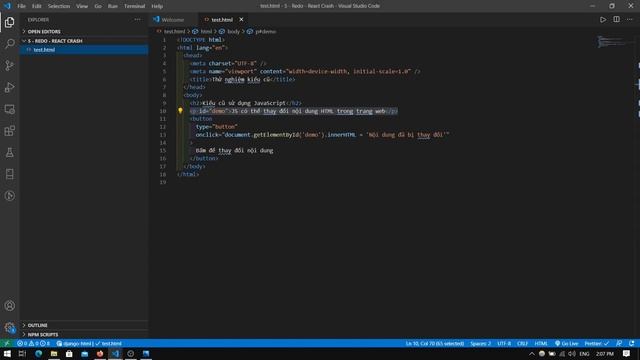Open the Manage gear icon
The width and height of the screenshot is (640, 360).
pyautogui.click(x=9, y=327)
